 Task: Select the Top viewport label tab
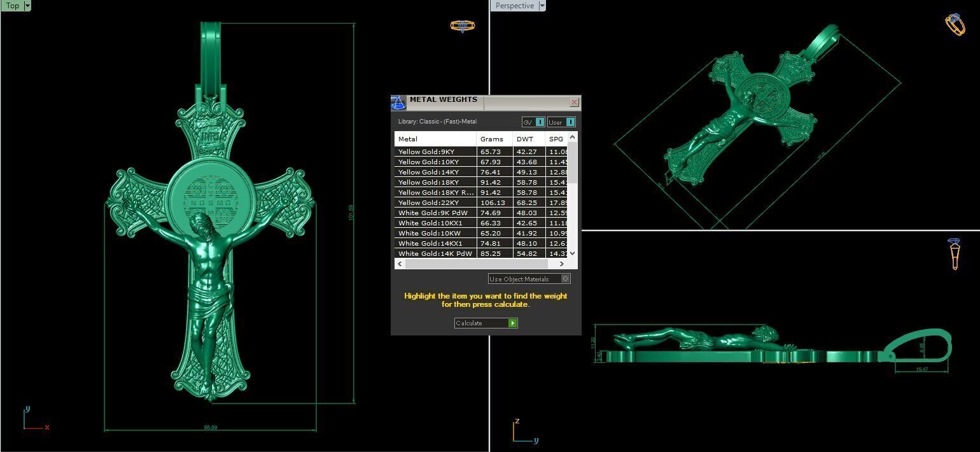click(12, 6)
